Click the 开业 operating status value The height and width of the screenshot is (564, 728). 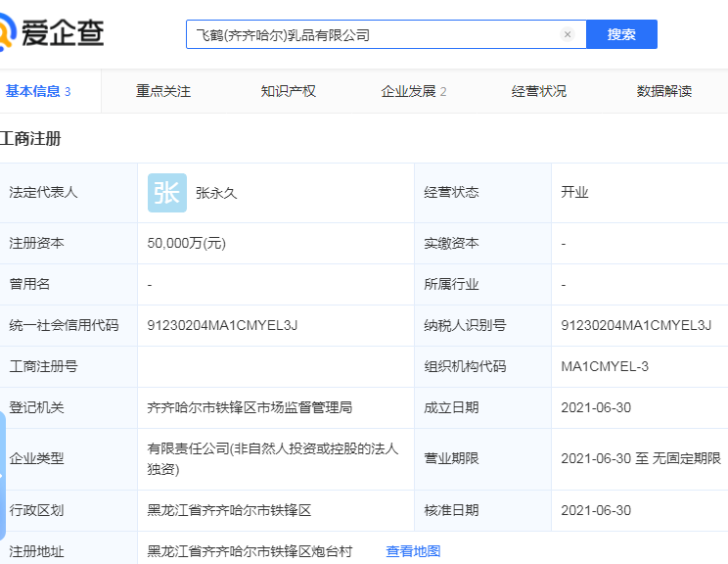[574, 192]
